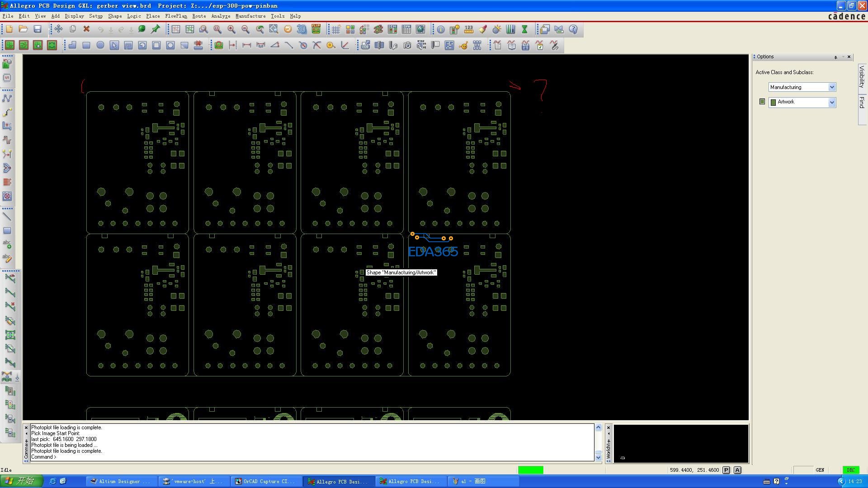Toggle the A button in status bar
868x488 pixels.
pos(737,470)
